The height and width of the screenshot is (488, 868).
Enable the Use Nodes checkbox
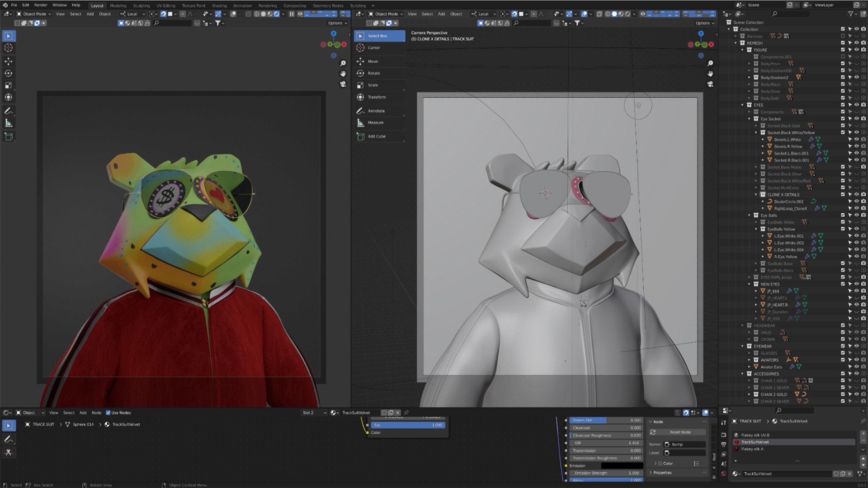[x=108, y=413]
